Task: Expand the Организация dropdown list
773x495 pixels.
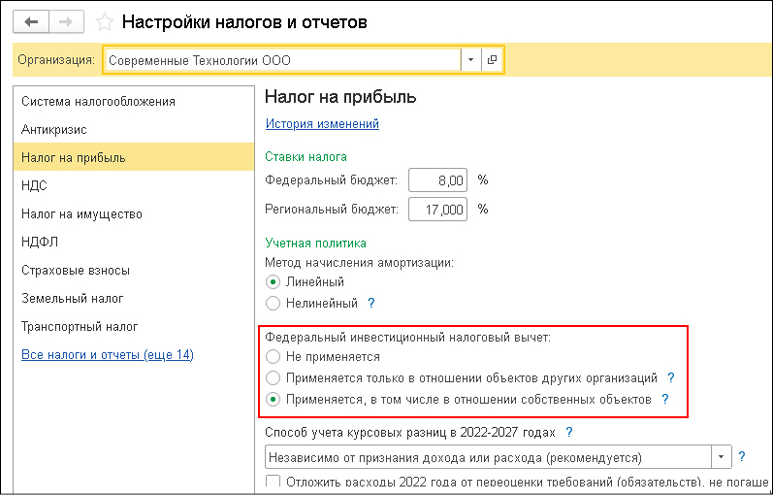Action: [471, 60]
